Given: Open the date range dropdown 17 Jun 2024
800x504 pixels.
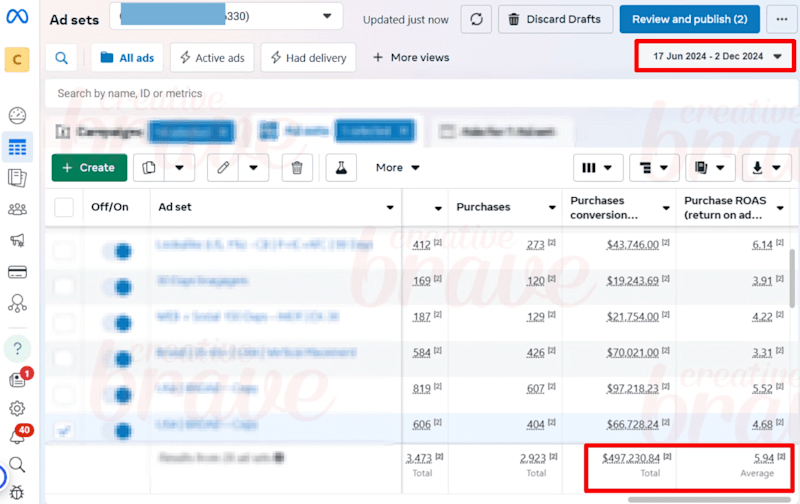Looking at the screenshot, I should point(714,56).
